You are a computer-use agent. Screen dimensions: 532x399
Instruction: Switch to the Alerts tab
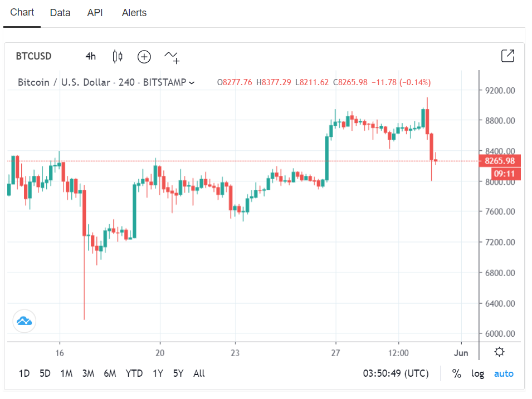[134, 13]
